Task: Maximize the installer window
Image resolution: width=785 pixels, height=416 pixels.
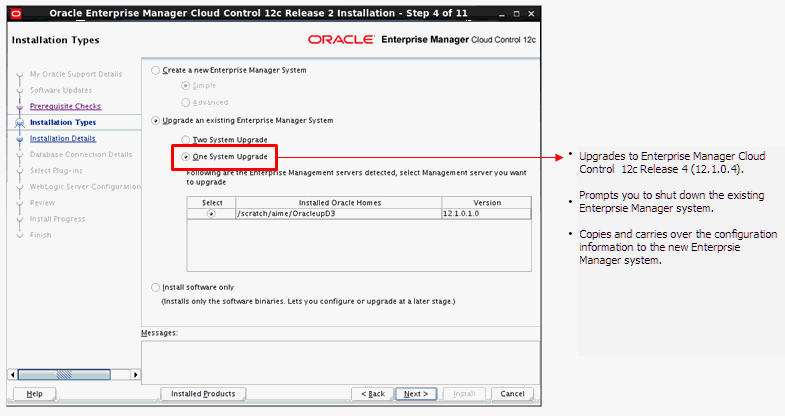Action: (x=517, y=14)
